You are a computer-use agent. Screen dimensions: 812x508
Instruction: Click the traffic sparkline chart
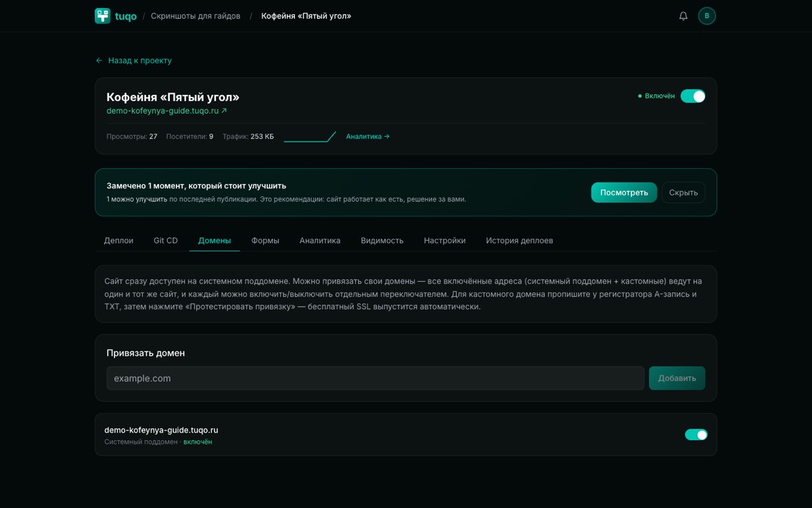(x=310, y=136)
